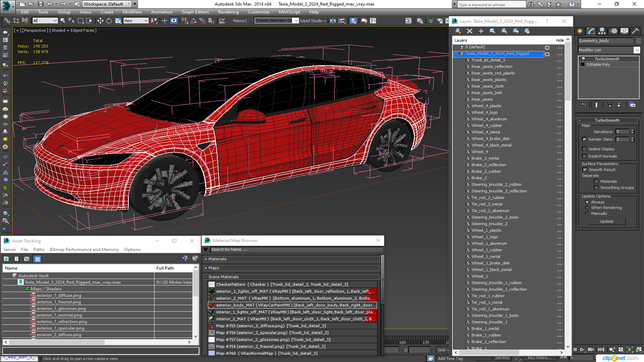This screenshot has width=644, height=362.
Task: Click the Select by Name icon
Action: click(71, 21)
